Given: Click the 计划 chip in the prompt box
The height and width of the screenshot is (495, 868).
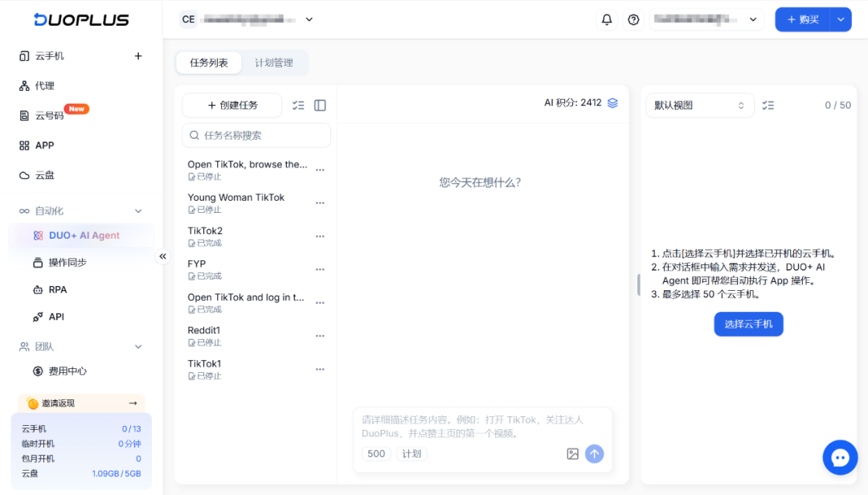Looking at the screenshot, I should click(411, 454).
